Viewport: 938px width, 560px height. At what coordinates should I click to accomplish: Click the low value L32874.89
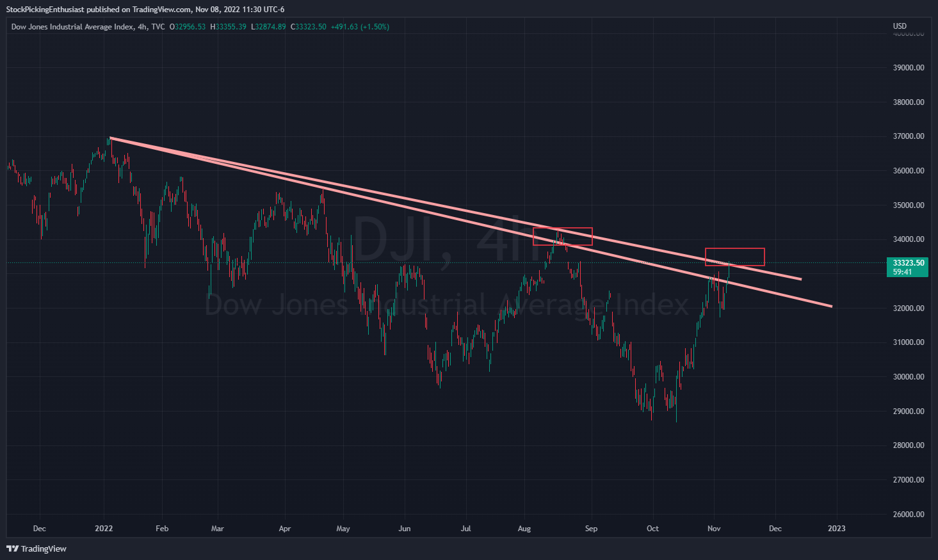tap(268, 27)
